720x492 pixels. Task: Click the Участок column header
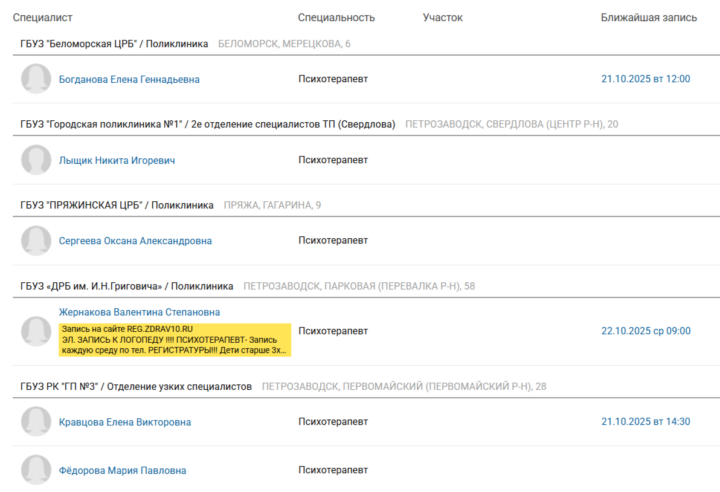click(x=442, y=18)
